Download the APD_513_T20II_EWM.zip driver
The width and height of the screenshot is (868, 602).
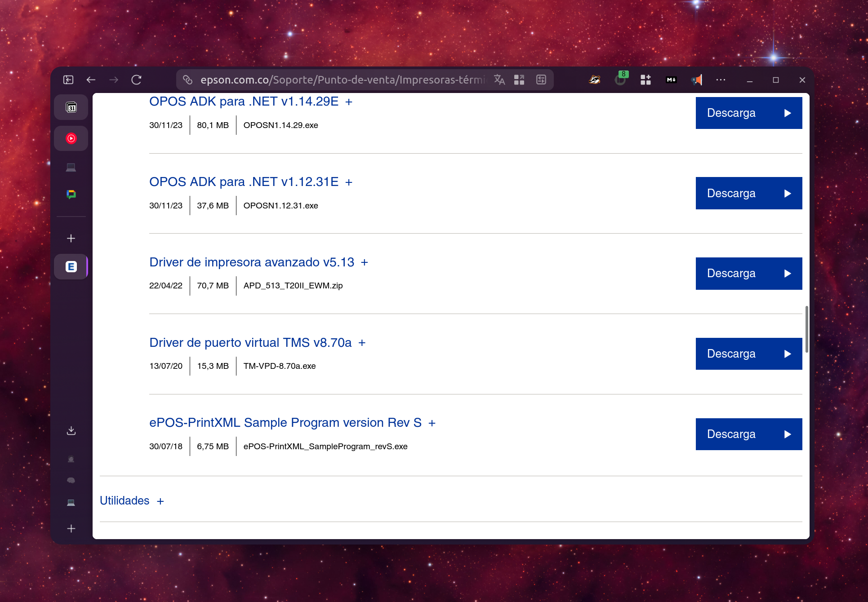[748, 274]
